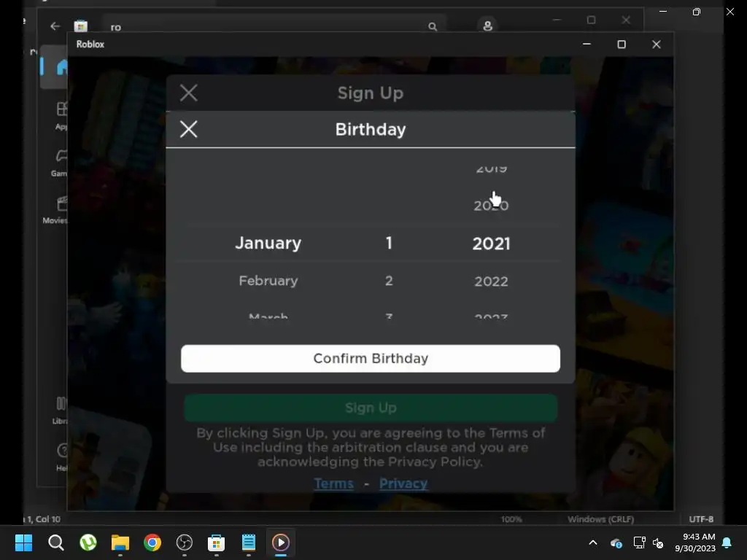Click the Confirm Birthday button
The height and width of the screenshot is (560, 747).
370,358
